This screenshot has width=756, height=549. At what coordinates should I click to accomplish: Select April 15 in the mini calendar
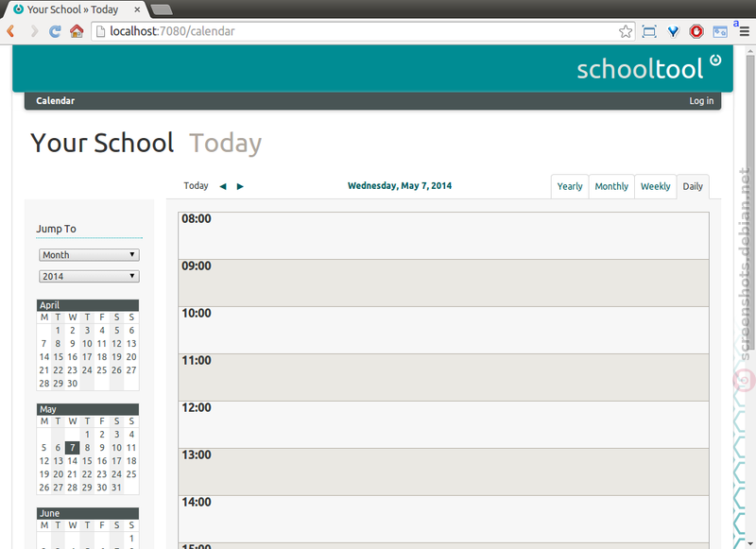(58, 357)
